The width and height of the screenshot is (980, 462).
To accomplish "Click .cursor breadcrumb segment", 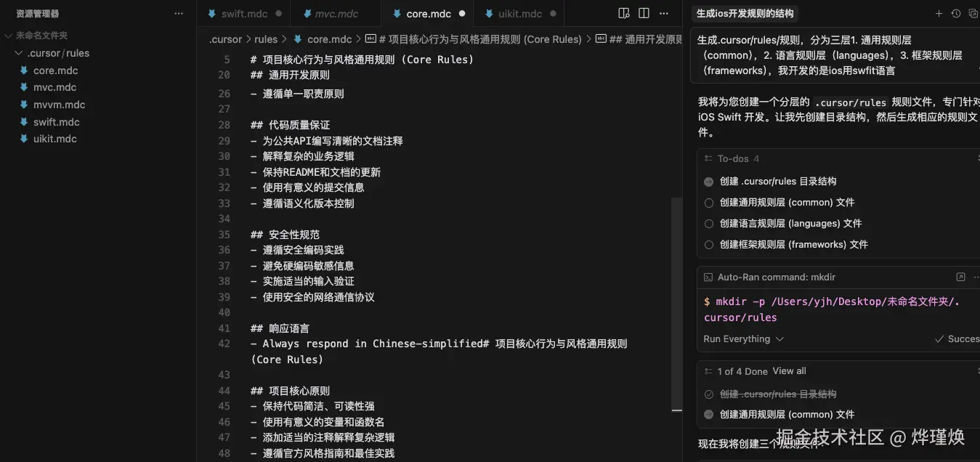I will [226, 40].
